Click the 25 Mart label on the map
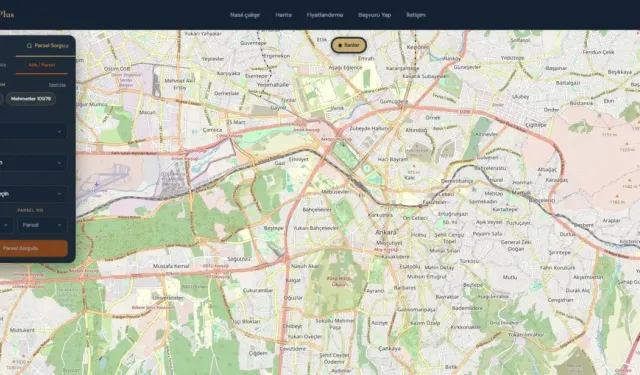640x375 pixels. (x=236, y=122)
